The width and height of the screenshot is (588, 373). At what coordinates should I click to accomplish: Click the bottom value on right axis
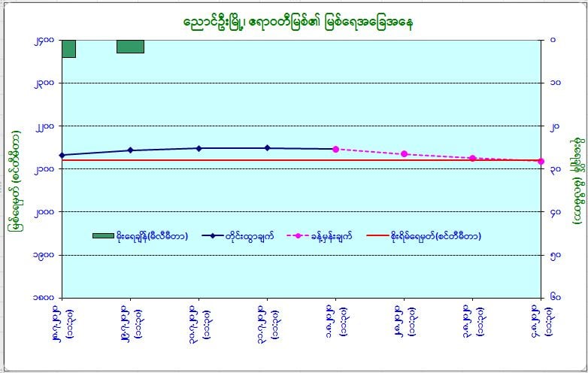(x=555, y=297)
